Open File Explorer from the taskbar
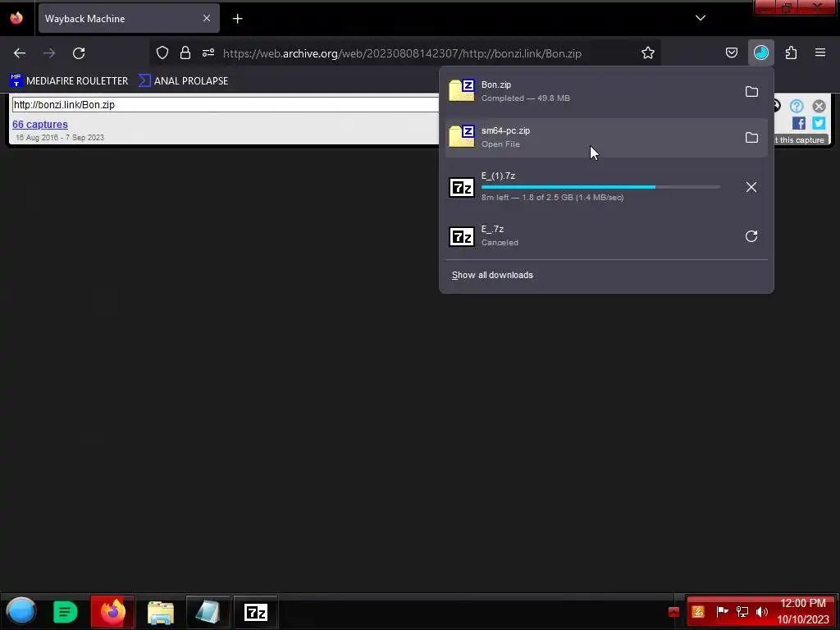Image resolution: width=840 pixels, height=630 pixels. (x=160, y=612)
